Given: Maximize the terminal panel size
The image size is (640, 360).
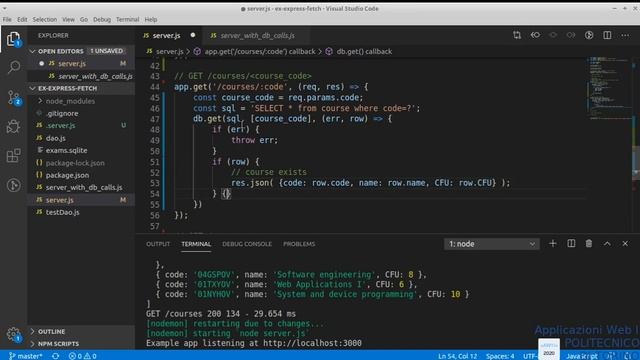Looking at the screenshot, I should [607, 244].
